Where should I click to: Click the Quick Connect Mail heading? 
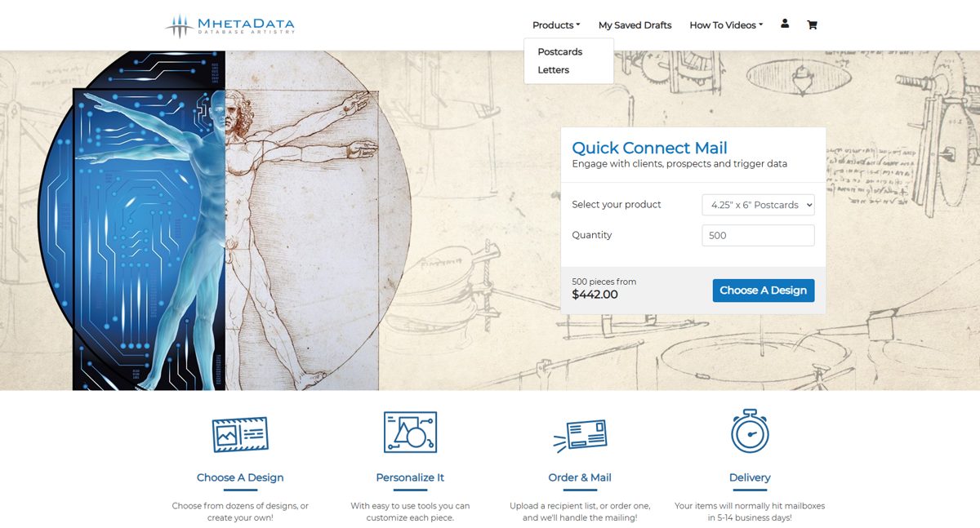pyautogui.click(x=649, y=148)
